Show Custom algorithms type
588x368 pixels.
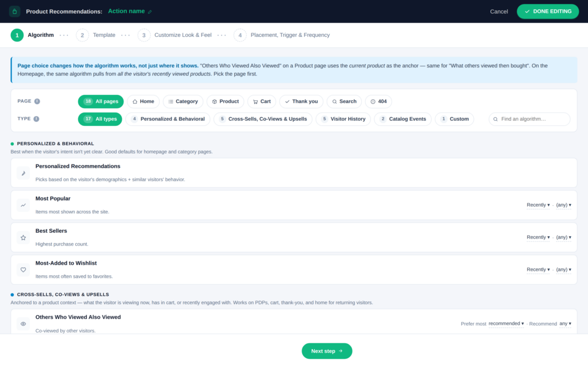pos(455,119)
